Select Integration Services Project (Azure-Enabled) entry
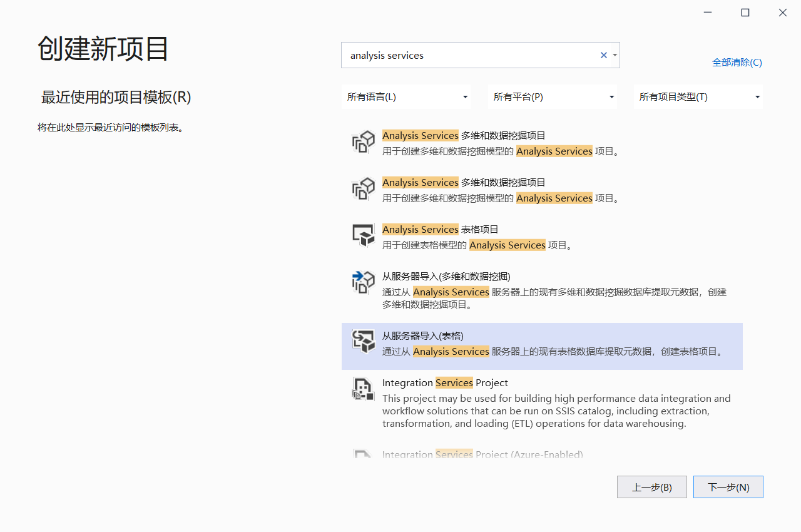The width and height of the screenshot is (801, 532). (482, 454)
